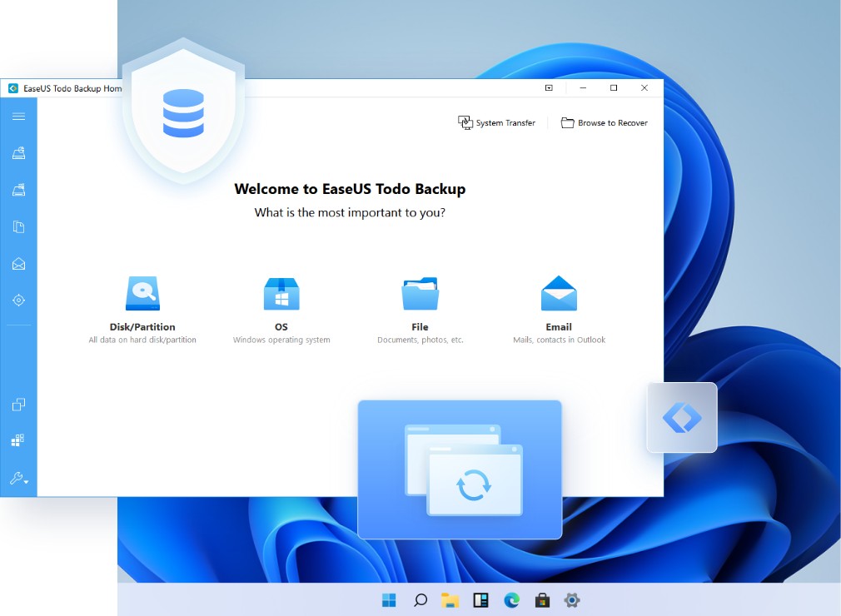Open taskbar Search

(x=420, y=600)
